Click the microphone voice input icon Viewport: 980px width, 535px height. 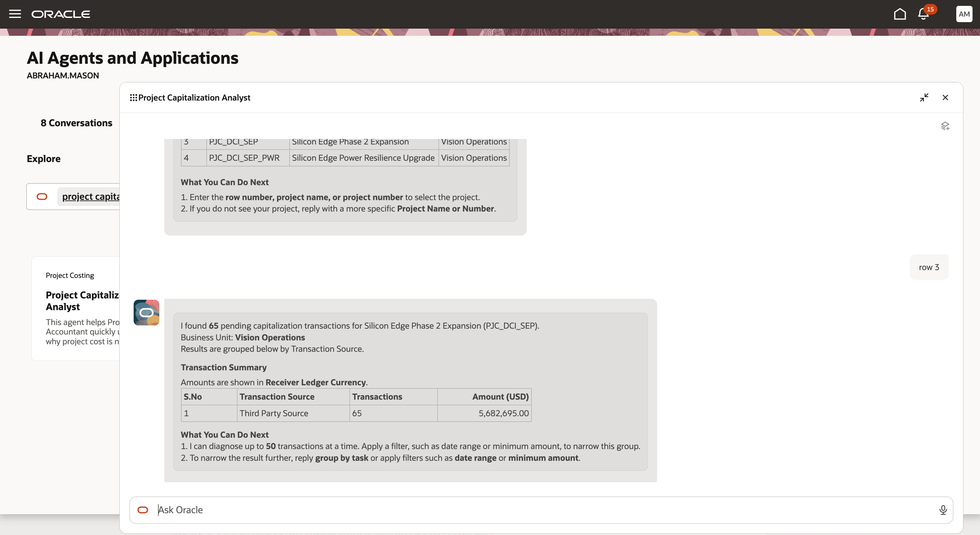click(943, 510)
